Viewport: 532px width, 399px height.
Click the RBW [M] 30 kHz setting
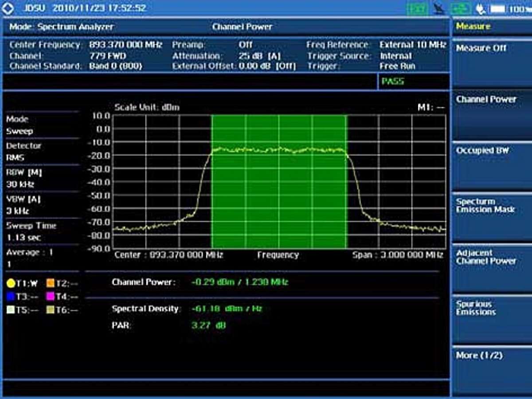[x=42, y=178]
